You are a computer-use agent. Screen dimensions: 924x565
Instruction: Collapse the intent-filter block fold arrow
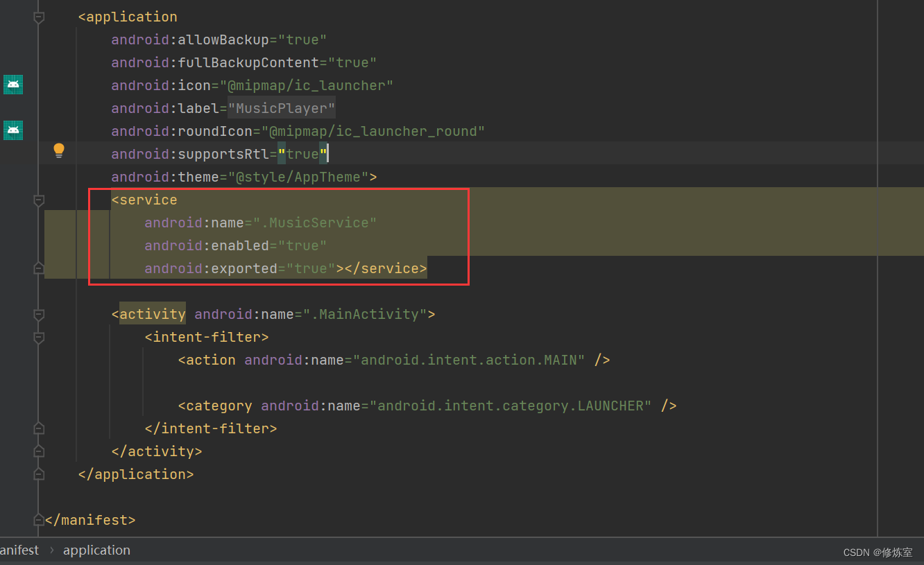coord(39,337)
